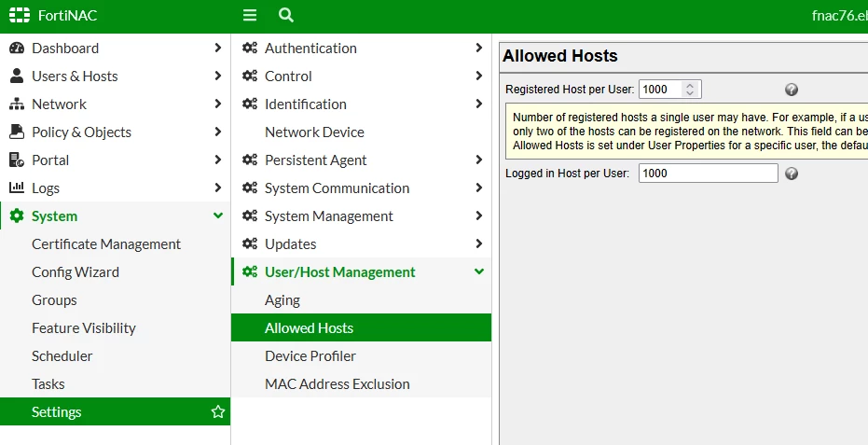Click the Identification gears icon
This screenshot has height=445, width=868.
(250, 104)
